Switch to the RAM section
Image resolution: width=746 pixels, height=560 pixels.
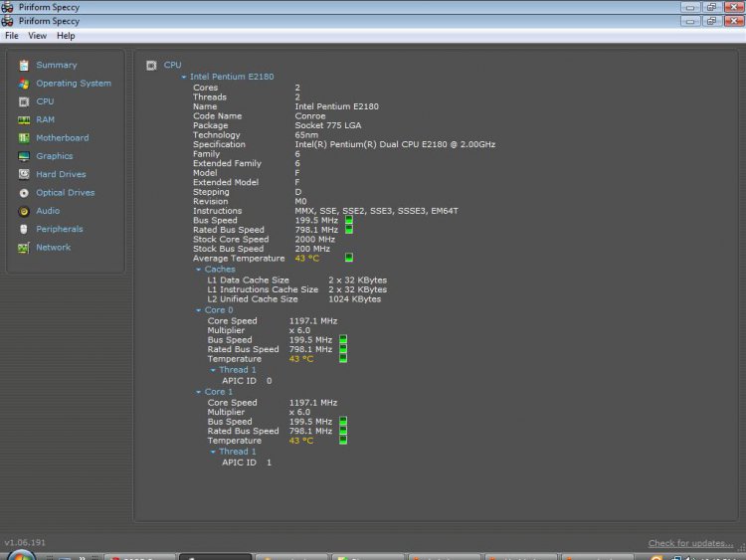point(45,120)
